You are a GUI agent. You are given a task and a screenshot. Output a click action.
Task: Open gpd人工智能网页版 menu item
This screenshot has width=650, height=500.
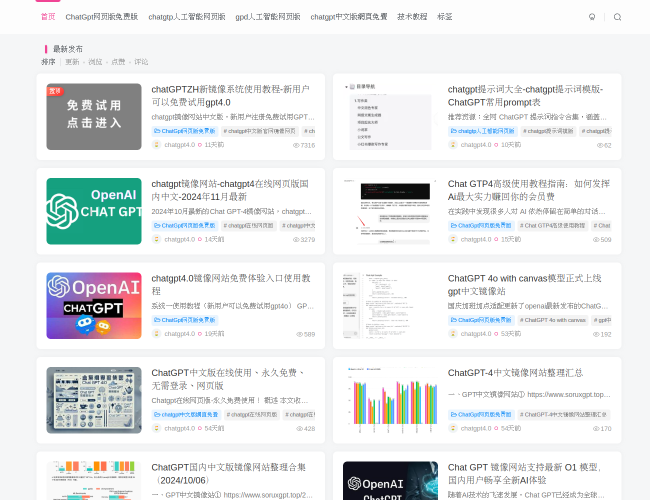coord(268,17)
